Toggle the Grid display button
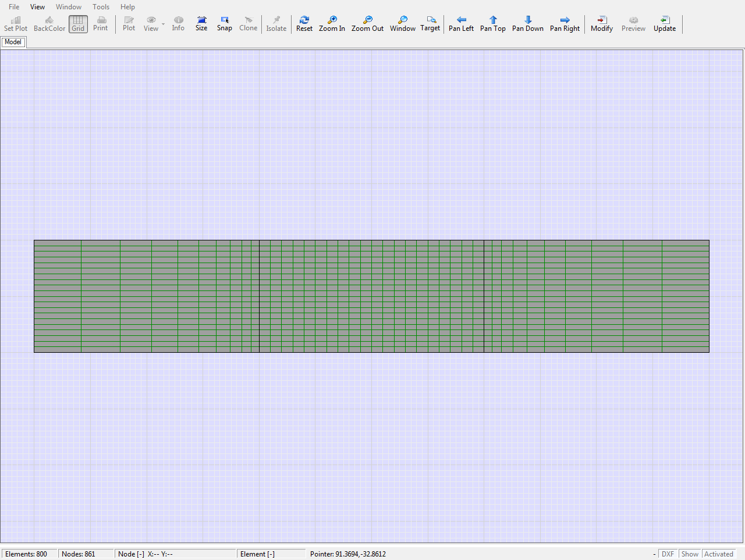 (78, 24)
